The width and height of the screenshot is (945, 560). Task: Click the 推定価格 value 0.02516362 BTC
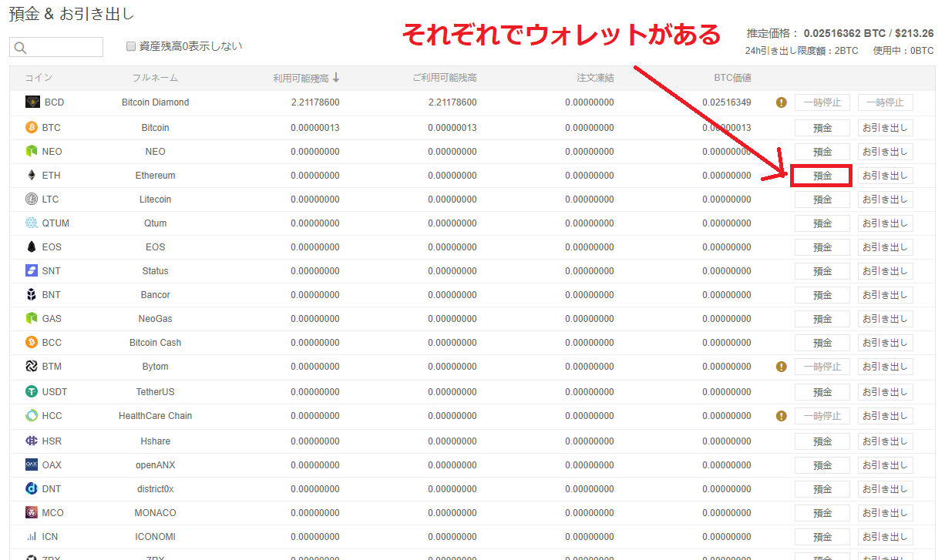(x=844, y=34)
